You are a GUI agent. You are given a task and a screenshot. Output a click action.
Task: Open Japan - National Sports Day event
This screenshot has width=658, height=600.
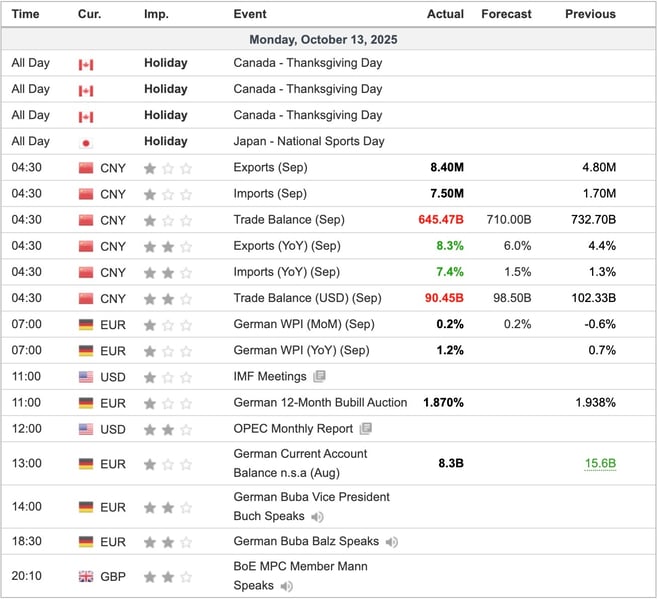click(x=308, y=142)
